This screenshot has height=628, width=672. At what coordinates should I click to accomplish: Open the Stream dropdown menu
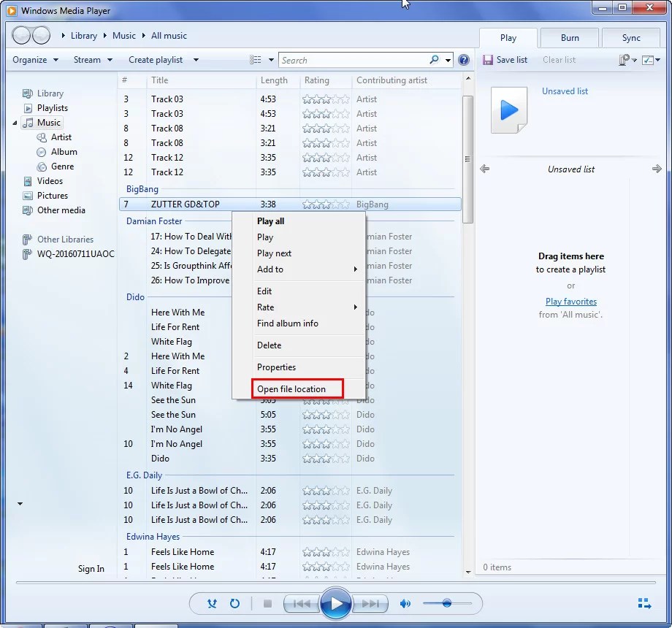pyautogui.click(x=88, y=59)
